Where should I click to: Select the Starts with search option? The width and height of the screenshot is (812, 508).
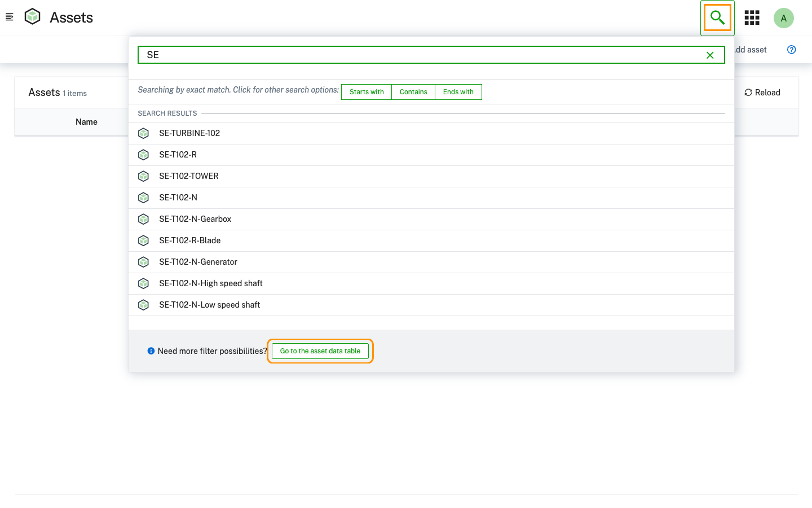click(x=367, y=92)
